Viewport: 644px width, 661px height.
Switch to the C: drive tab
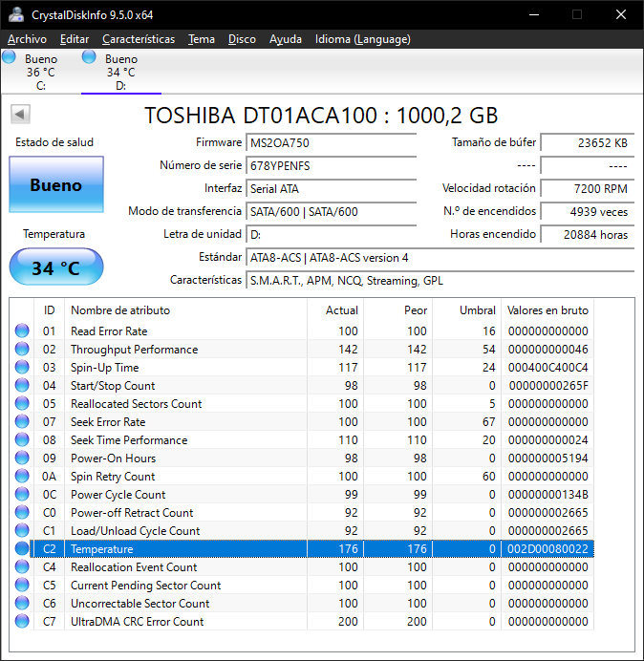coord(40,72)
